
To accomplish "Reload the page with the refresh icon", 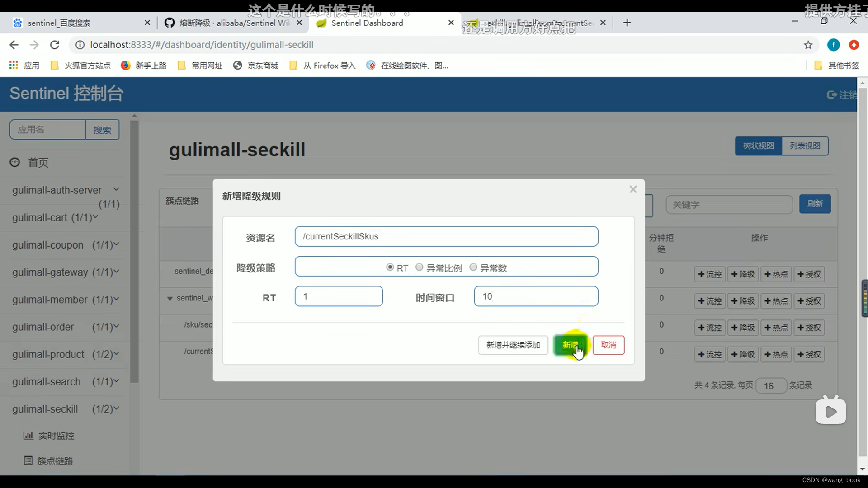I will tap(55, 45).
